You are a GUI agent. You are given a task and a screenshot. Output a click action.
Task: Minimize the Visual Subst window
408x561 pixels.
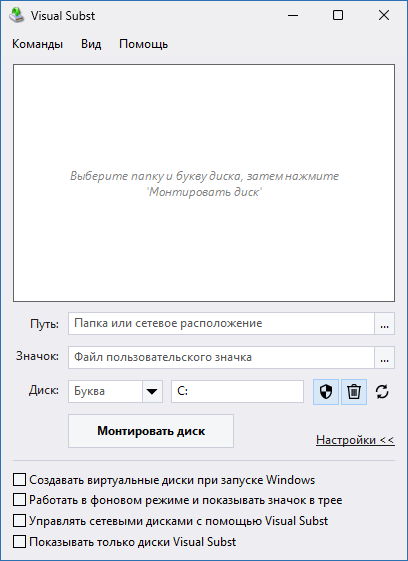click(x=293, y=15)
